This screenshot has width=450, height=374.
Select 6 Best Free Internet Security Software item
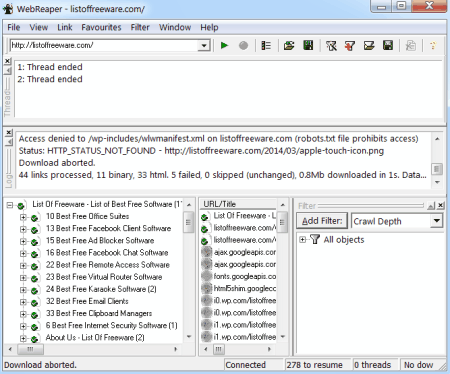click(111, 325)
